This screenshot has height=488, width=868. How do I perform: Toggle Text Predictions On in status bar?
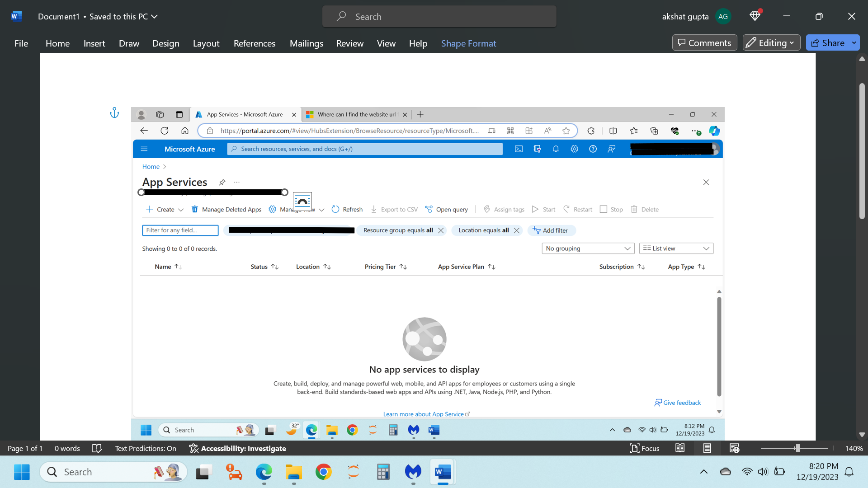146,448
